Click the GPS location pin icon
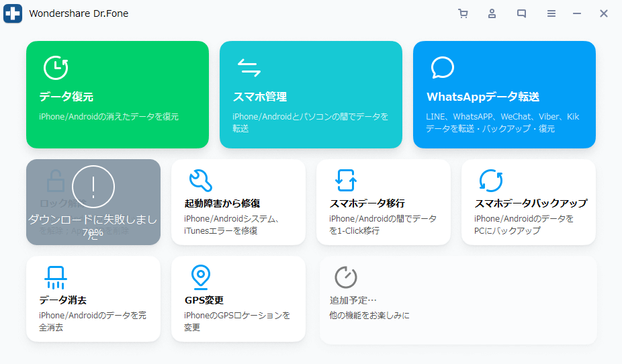 (201, 277)
